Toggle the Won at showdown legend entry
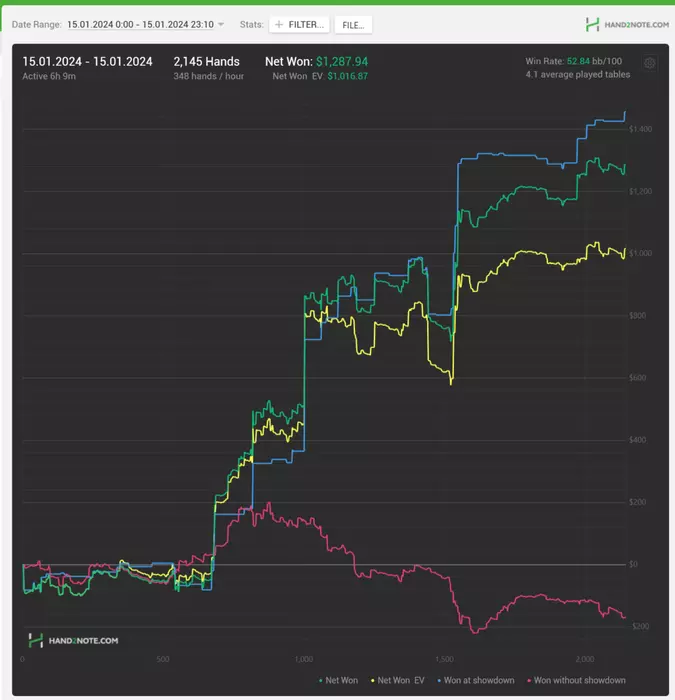The height and width of the screenshot is (700, 675). coord(476,680)
